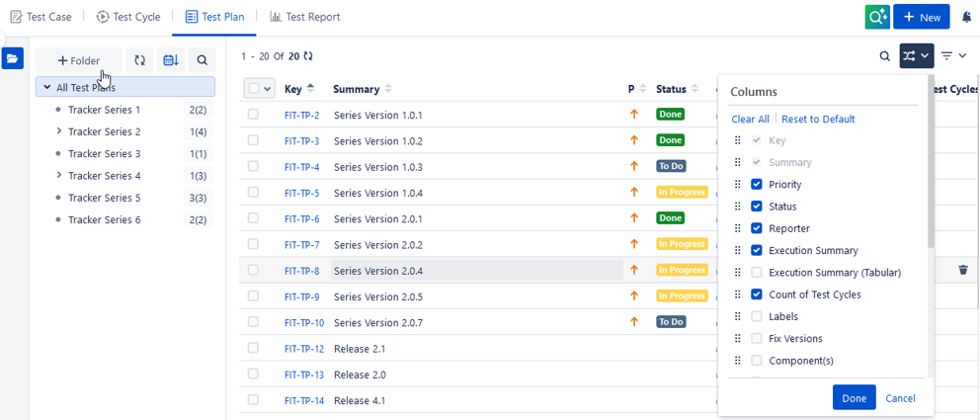Click the calendar sort icon in folder toolbar

tap(171, 60)
